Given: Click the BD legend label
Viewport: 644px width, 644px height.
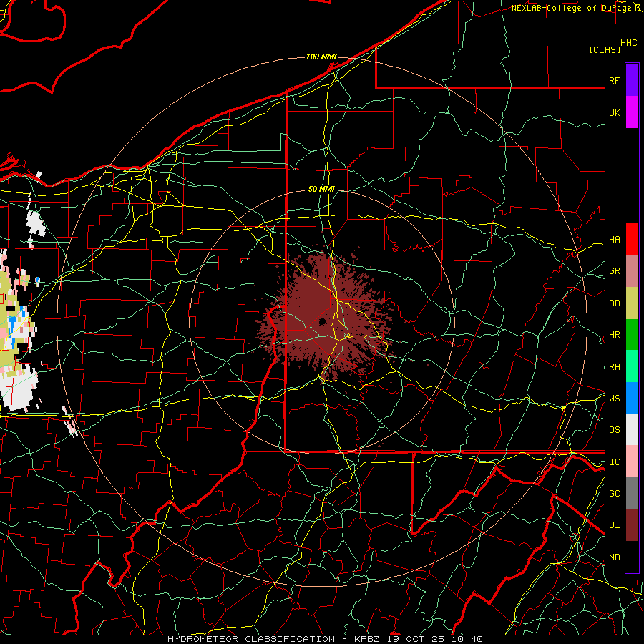Looking at the screenshot, I should coord(614,303).
